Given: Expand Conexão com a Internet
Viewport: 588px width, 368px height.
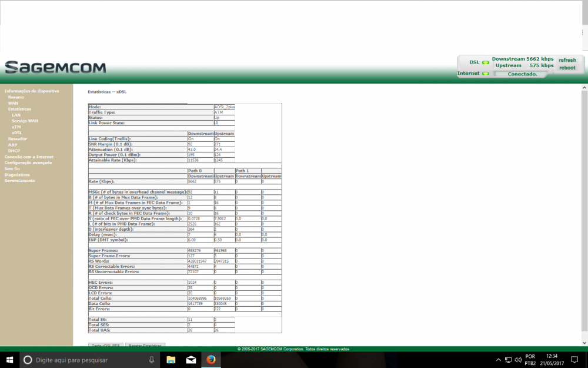Looking at the screenshot, I should tap(28, 157).
